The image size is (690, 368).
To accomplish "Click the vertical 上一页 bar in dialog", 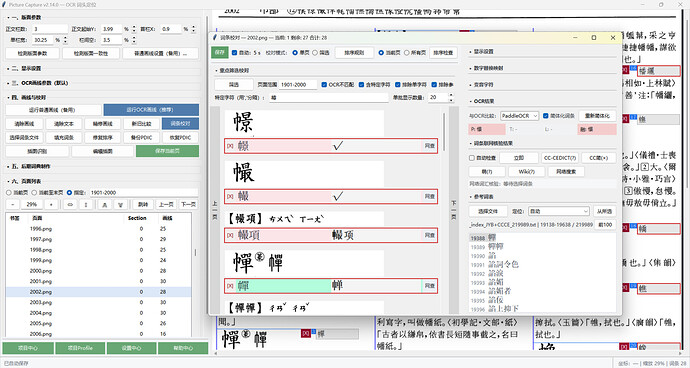I will pyautogui.click(x=215, y=210).
